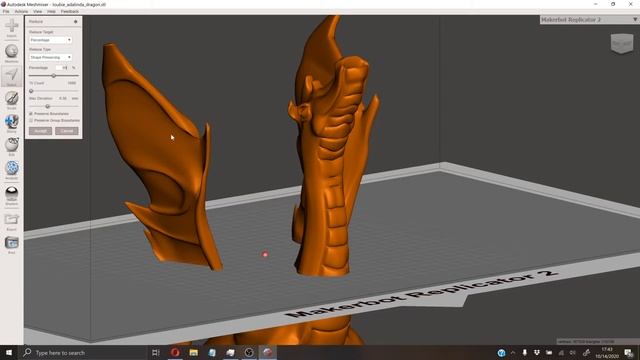Launch Opera from the taskbar
The image size is (640, 360).
(175, 352)
